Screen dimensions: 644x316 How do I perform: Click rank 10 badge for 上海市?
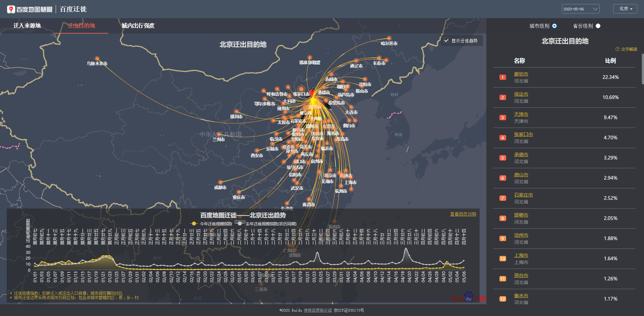point(502,259)
